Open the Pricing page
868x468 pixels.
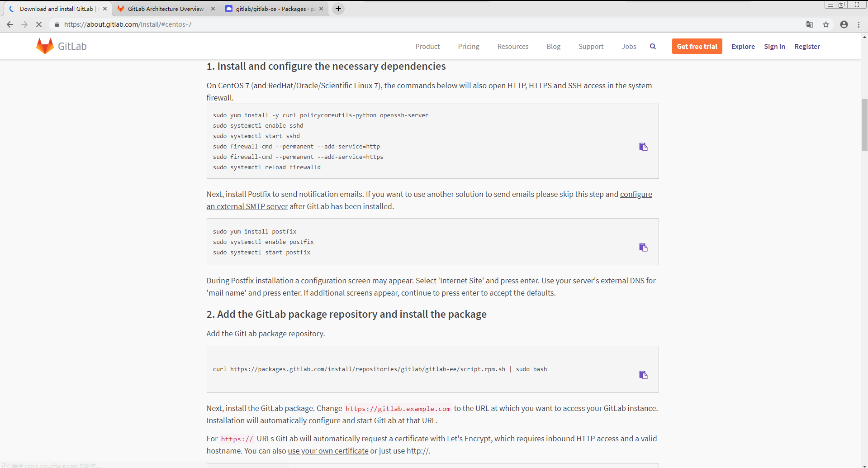(469, 46)
